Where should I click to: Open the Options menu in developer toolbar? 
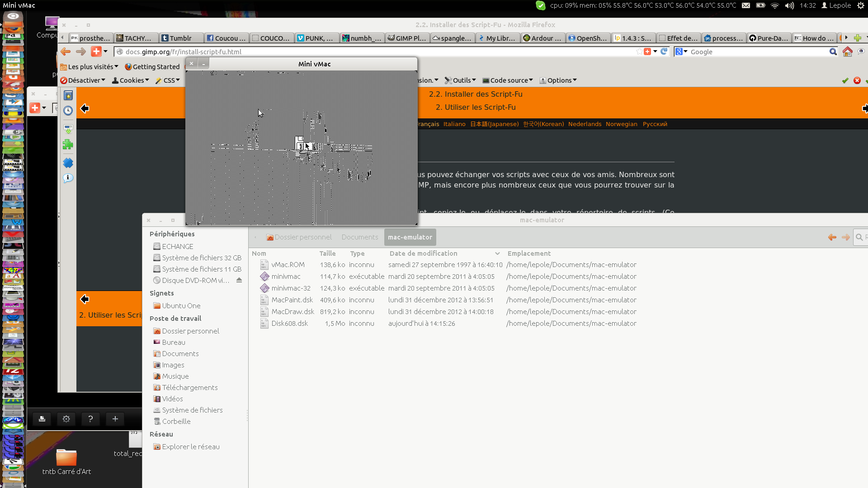coord(558,80)
